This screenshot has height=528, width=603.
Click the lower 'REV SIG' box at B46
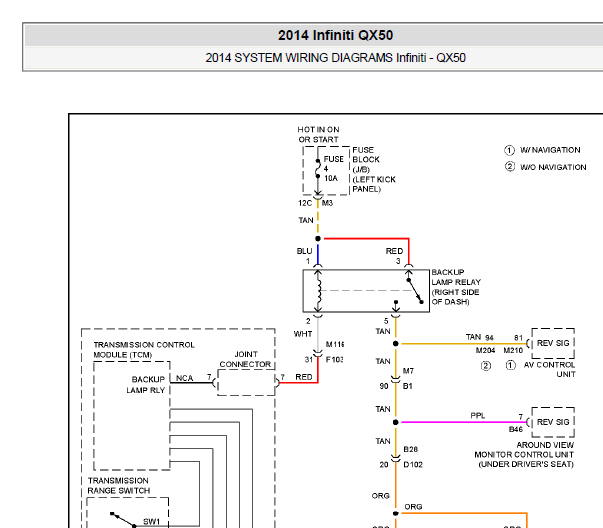coord(553,422)
